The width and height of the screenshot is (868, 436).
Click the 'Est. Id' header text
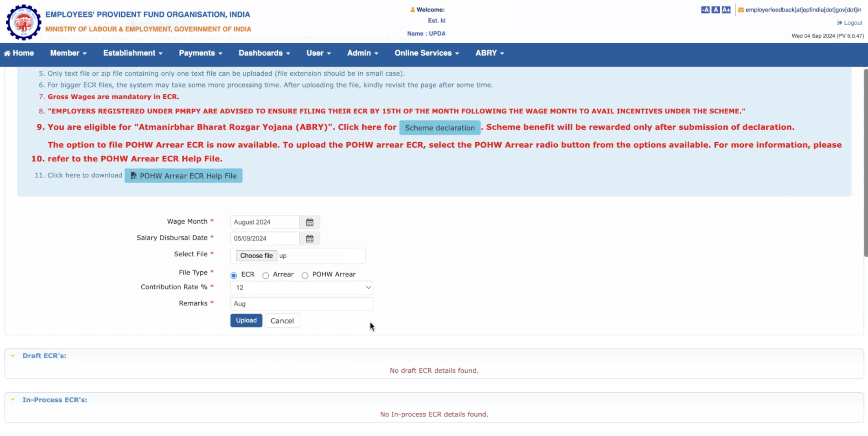coord(436,21)
